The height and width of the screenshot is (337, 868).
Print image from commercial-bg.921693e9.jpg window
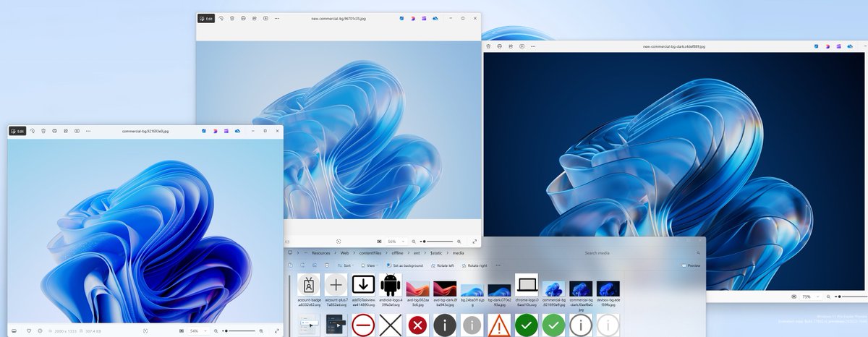tap(54, 131)
